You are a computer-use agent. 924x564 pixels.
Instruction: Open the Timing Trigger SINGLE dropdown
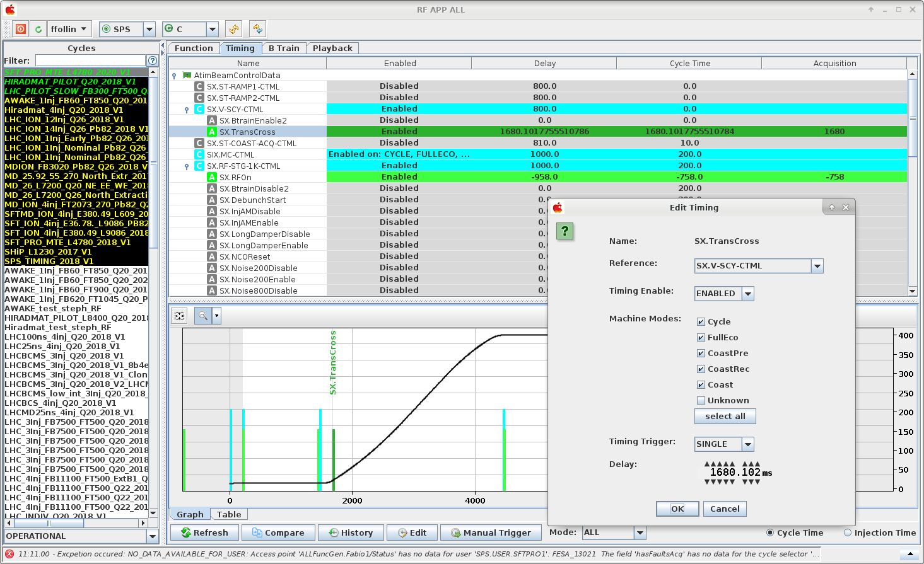click(x=748, y=444)
